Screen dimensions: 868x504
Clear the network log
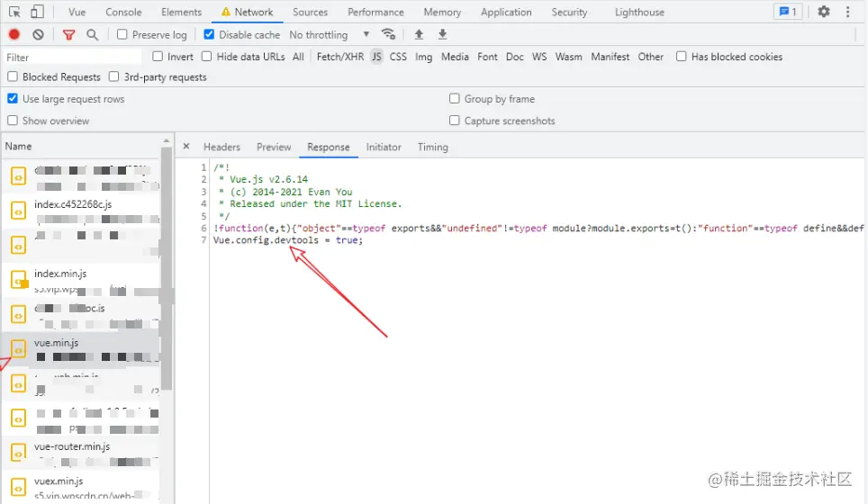click(38, 34)
